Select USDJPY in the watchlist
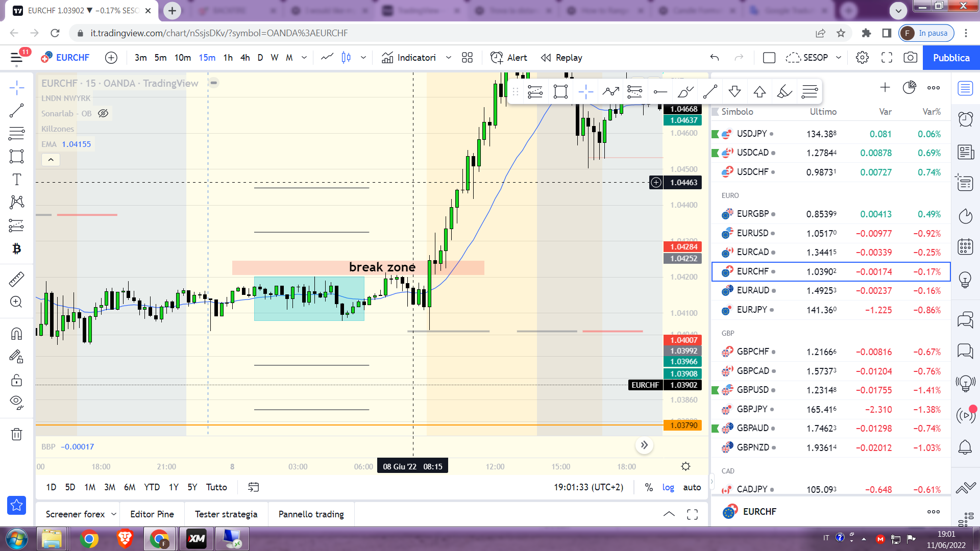The height and width of the screenshot is (551, 980). (x=831, y=134)
